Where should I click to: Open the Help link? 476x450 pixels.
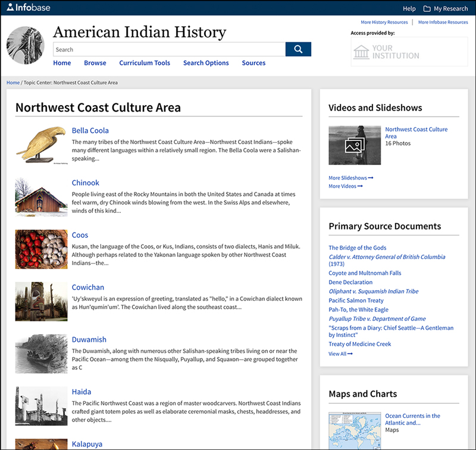pos(409,8)
